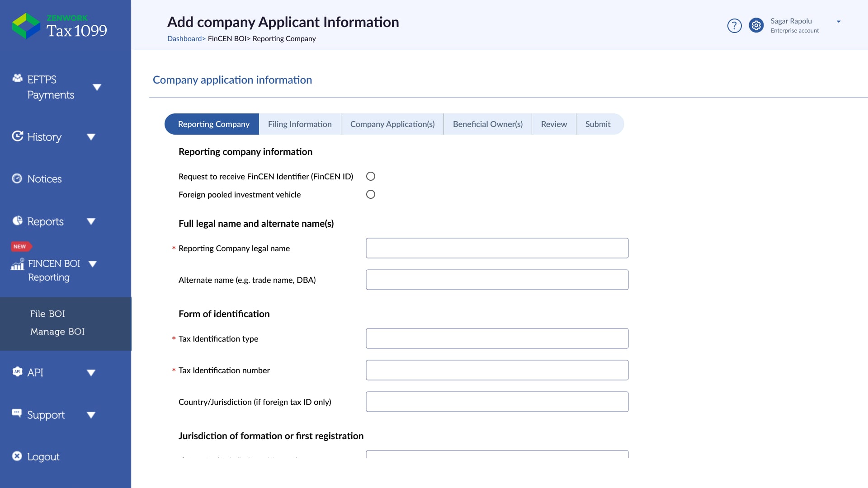Screen dimensions: 868x488
Task: Expand the History menu arrow
Action: tap(91, 137)
